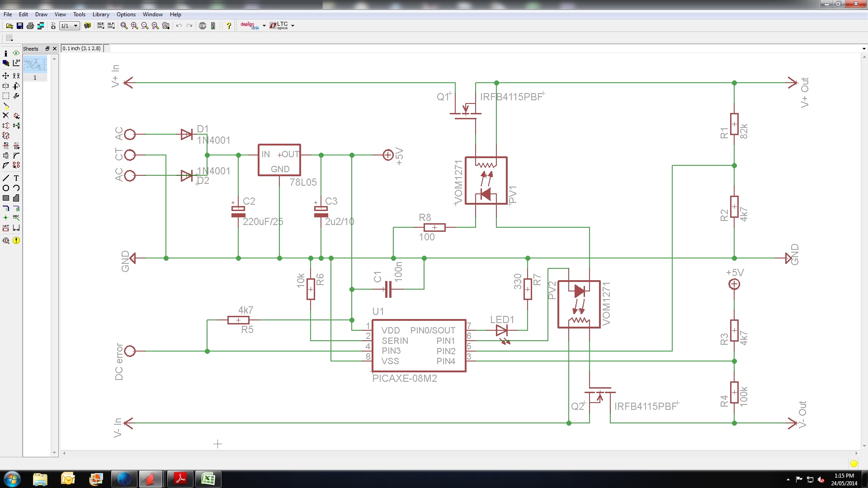The image size is (868, 488).
Task: Select the Polygon tool
Action: click(x=16, y=198)
